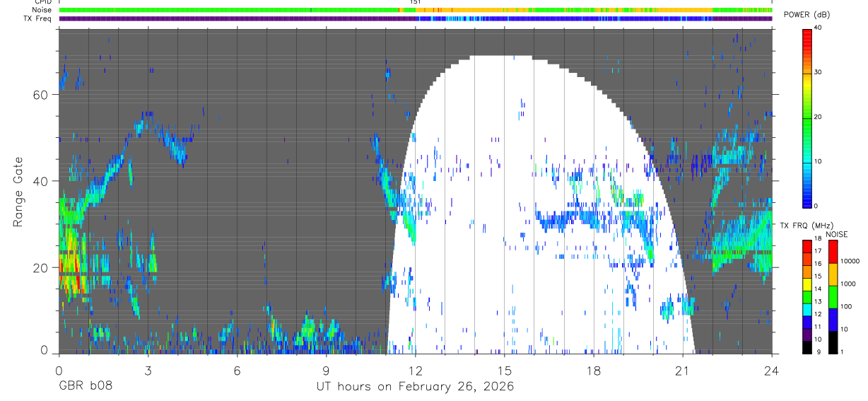
Task: Click the "100" tick on the NOISE colorbar
Action: (846, 307)
